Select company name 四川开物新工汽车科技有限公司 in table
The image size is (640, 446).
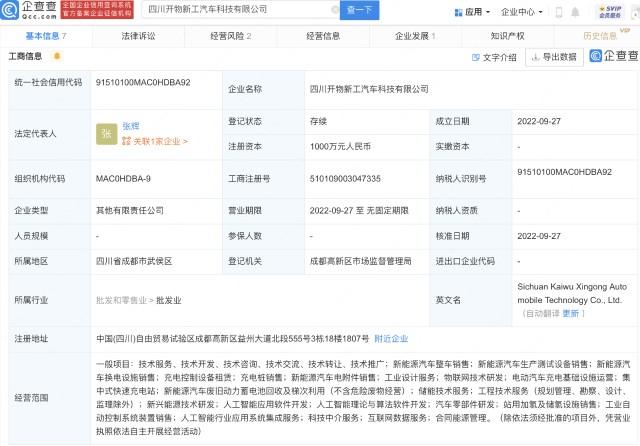point(369,89)
